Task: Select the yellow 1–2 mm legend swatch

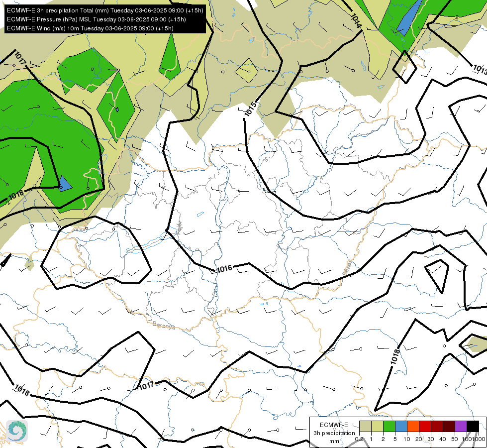Action: (377, 426)
